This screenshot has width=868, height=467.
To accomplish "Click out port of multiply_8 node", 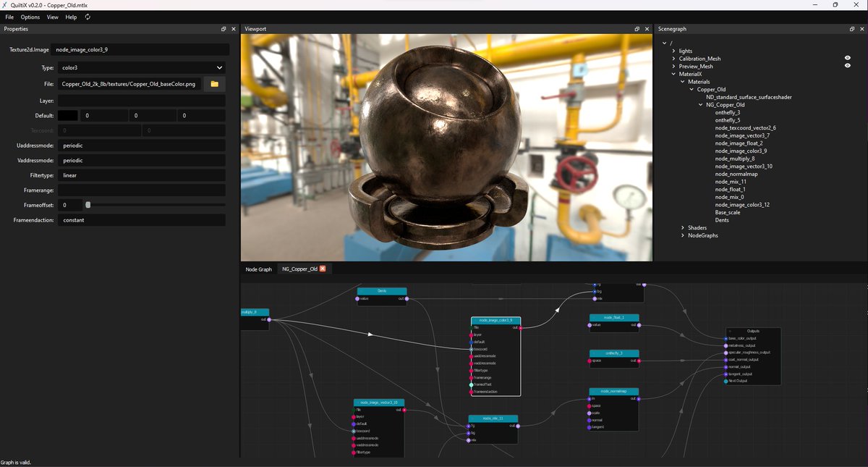I will (268, 319).
